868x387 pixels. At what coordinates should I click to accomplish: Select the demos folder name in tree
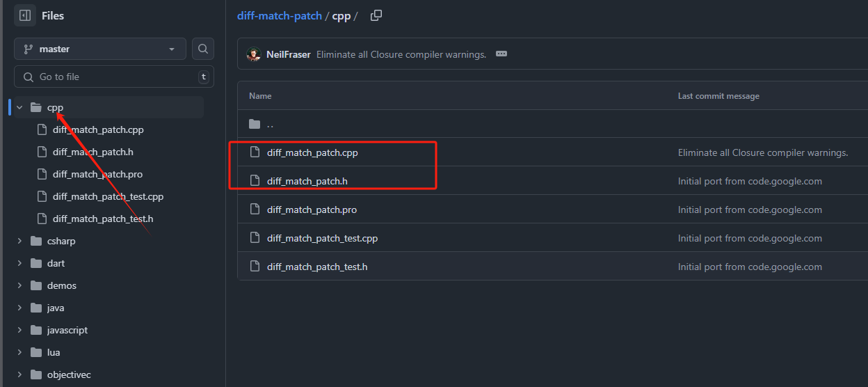pyautogui.click(x=62, y=285)
